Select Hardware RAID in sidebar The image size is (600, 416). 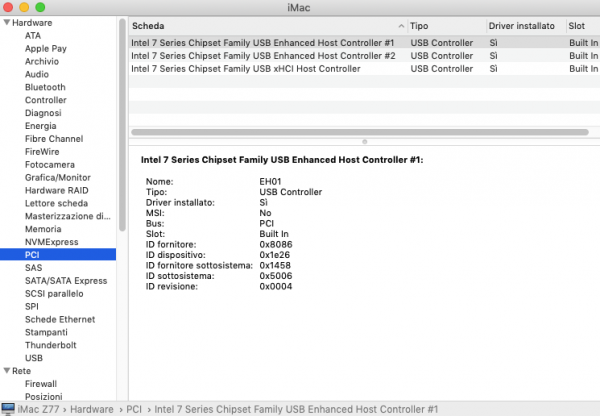click(x=57, y=190)
